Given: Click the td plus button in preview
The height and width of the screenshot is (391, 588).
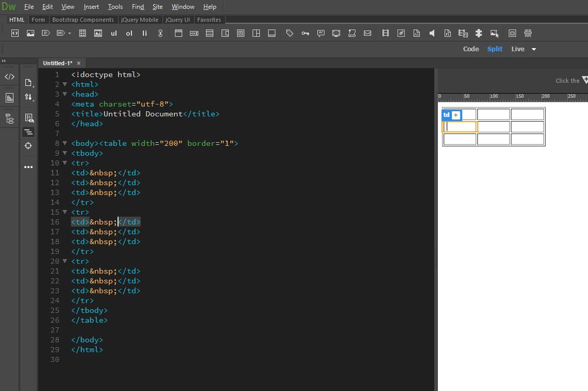Looking at the screenshot, I should tap(456, 115).
